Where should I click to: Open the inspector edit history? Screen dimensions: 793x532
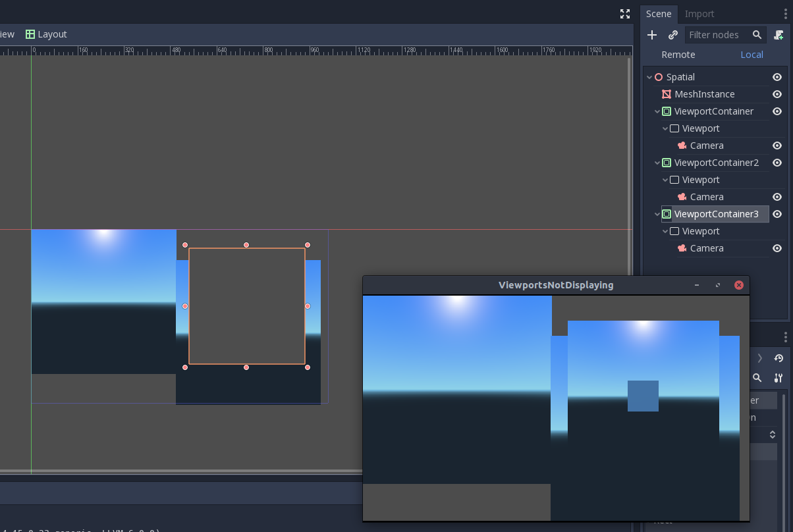click(x=779, y=358)
